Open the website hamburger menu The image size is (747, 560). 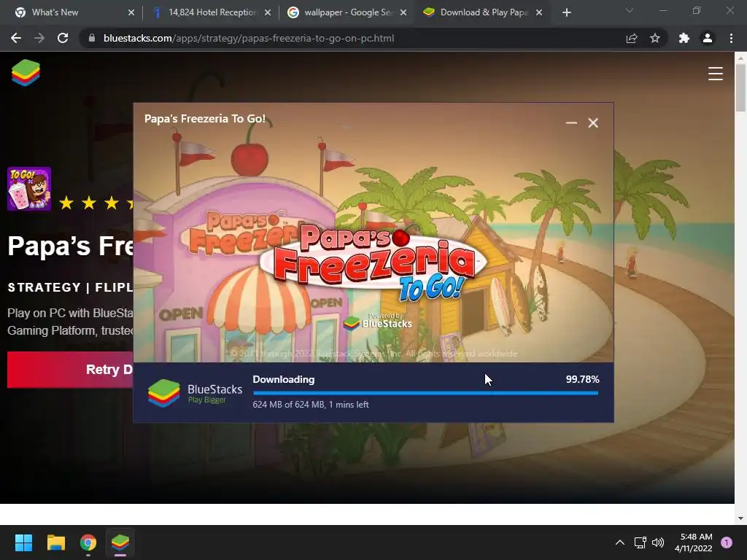pos(715,74)
